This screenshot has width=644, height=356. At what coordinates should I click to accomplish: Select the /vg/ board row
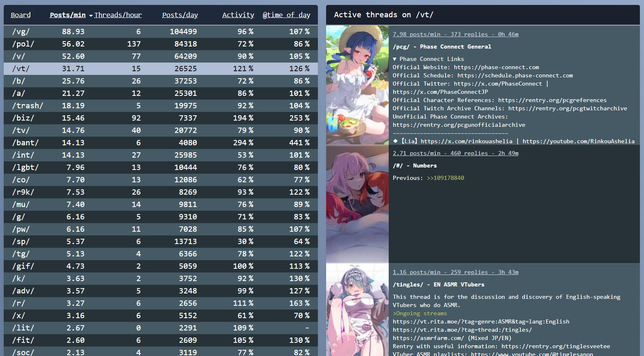click(161, 32)
